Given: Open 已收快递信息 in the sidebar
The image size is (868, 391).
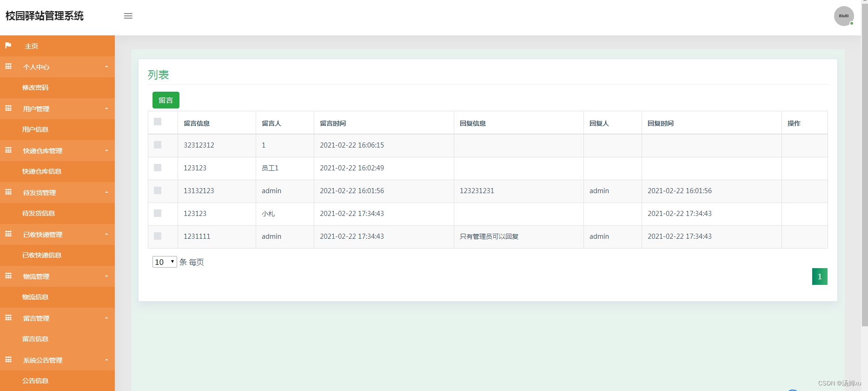Looking at the screenshot, I should pyautogui.click(x=57, y=255).
